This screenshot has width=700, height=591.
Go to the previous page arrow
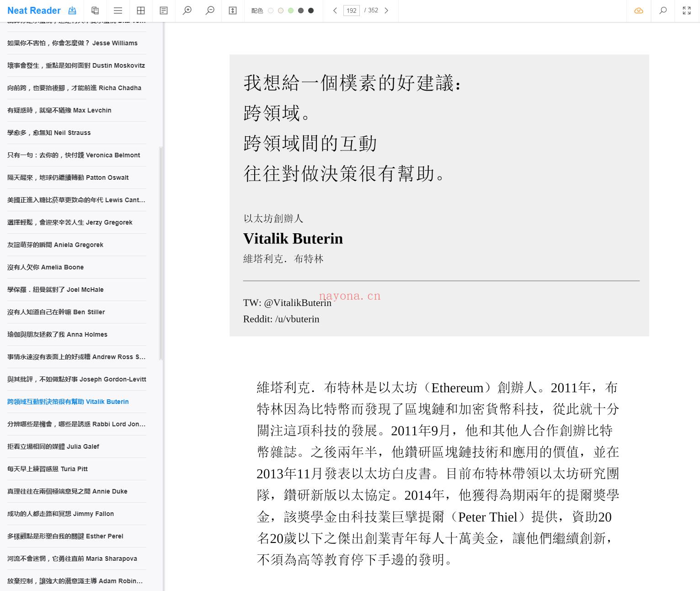coord(335,11)
